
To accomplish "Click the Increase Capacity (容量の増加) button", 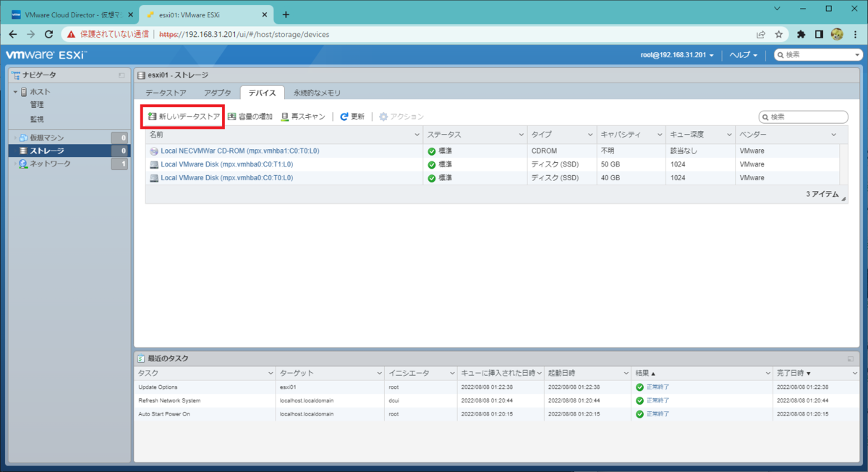I will coord(250,117).
